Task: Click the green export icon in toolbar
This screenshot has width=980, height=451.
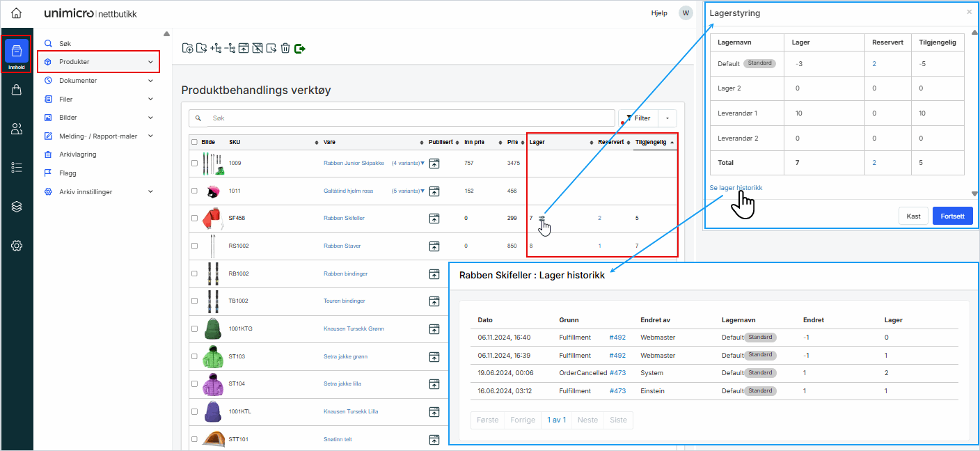Action: pyautogui.click(x=300, y=48)
